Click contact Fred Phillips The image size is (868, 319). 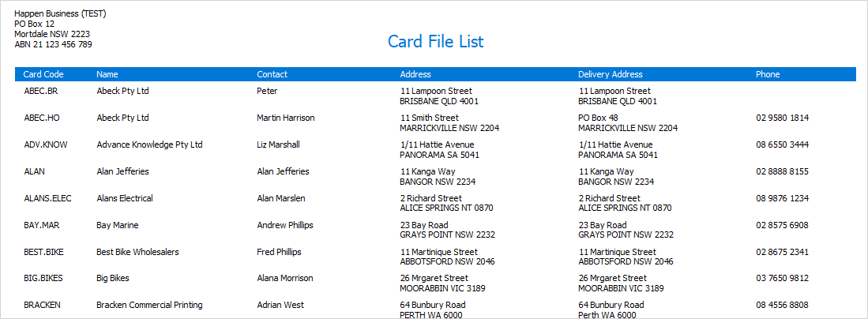279,252
